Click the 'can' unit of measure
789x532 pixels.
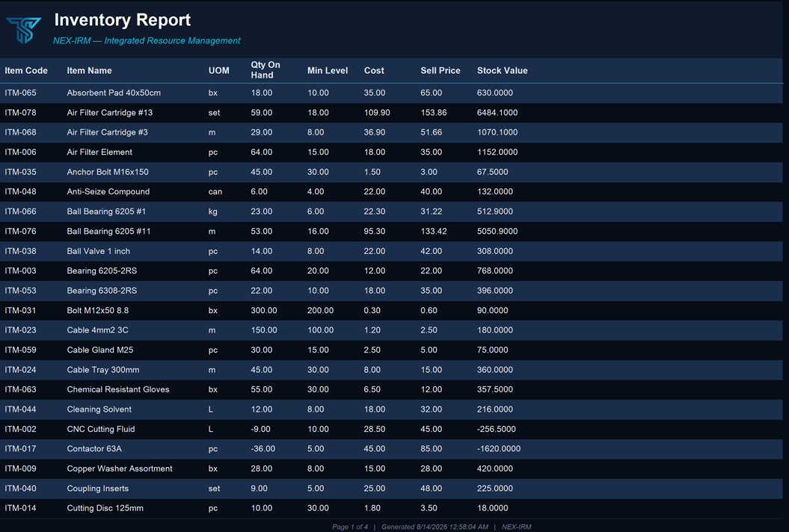pos(215,191)
